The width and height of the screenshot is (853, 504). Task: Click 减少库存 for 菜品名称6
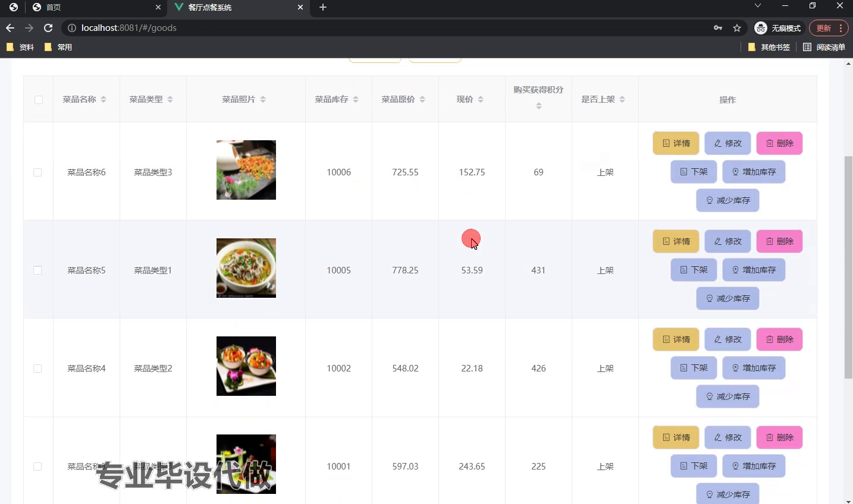pos(727,200)
